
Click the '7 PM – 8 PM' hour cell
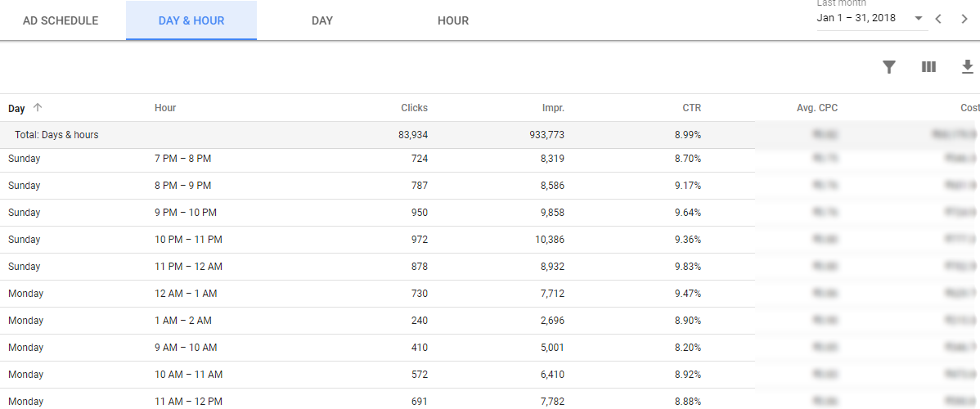[182, 158]
